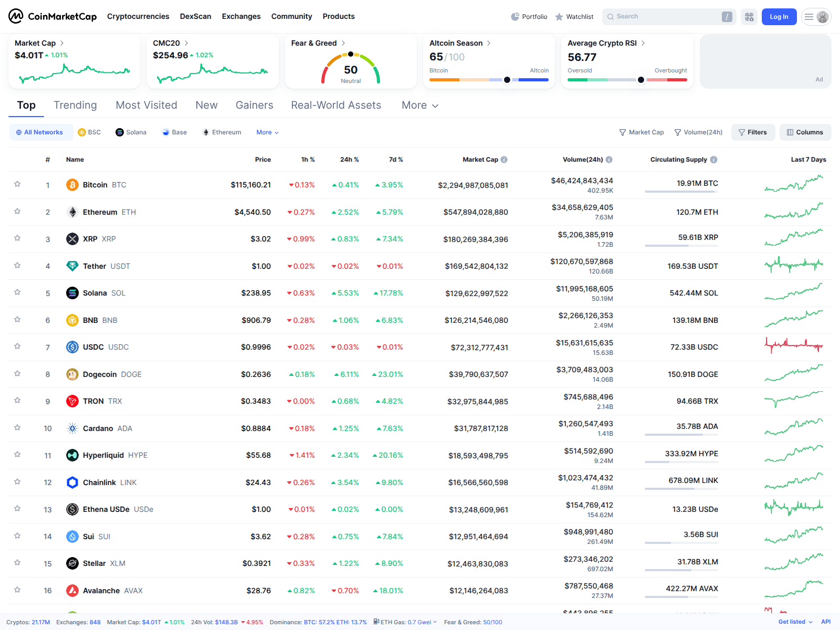Click the Dogecoin logo
Image resolution: width=840 pixels, height=630 pixels.
click(x=72, y=374)
